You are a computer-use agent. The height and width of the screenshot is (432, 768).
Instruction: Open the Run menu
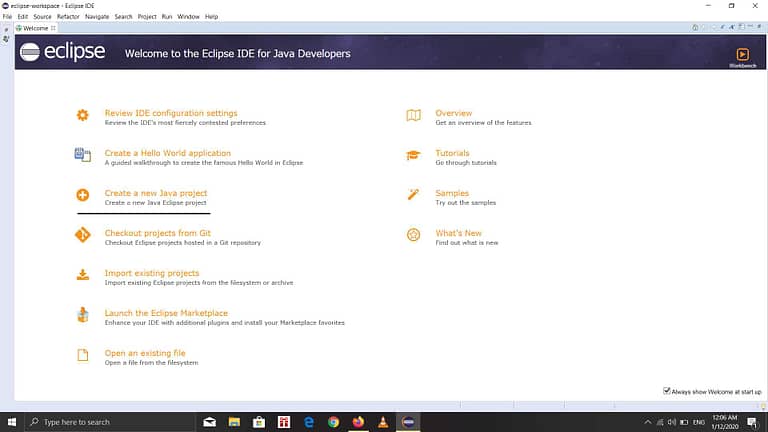[x=167, y=17]
